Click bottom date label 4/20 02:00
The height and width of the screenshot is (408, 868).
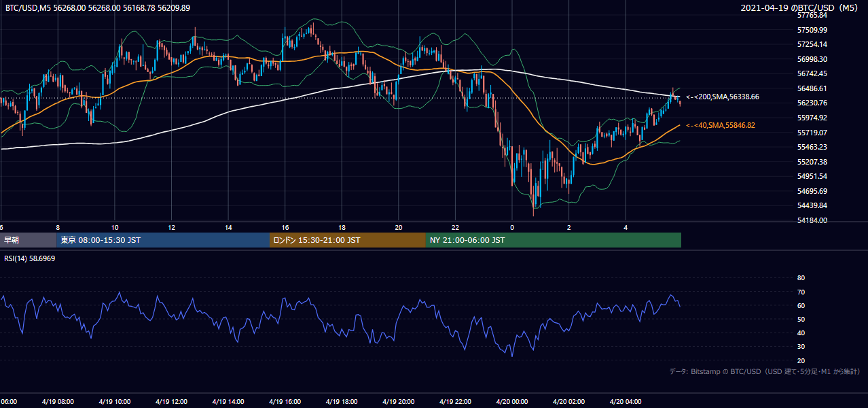coord(568,402)
